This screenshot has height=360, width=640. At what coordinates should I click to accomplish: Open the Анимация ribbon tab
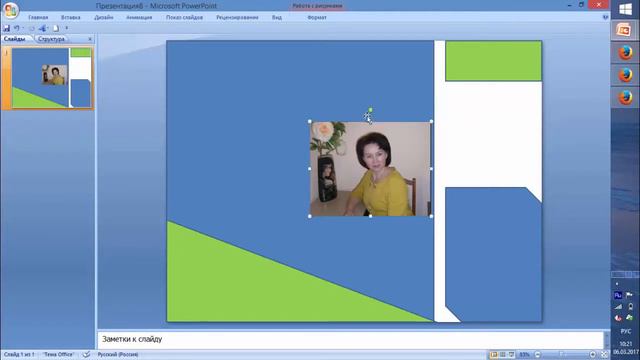point(139,17)
